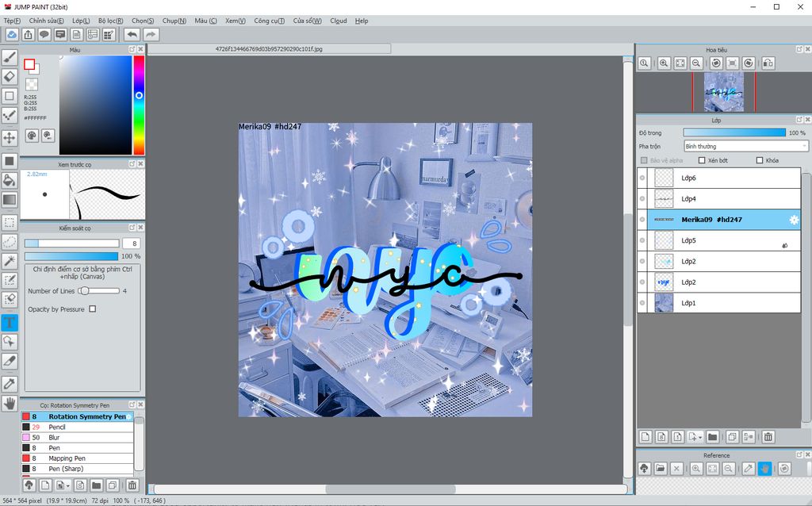The image size is (812, 506).
Task: Activate the Text tool
Action: (10, 322)
